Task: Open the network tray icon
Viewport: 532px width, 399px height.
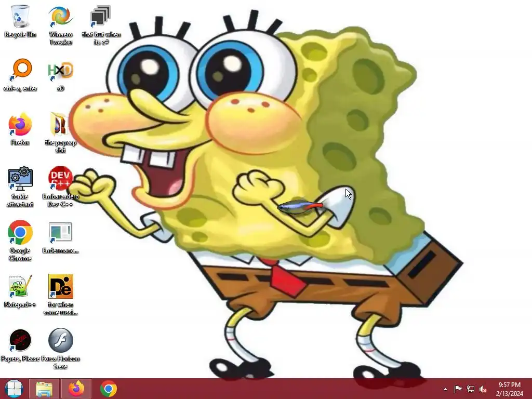Action: coord(471,389)
